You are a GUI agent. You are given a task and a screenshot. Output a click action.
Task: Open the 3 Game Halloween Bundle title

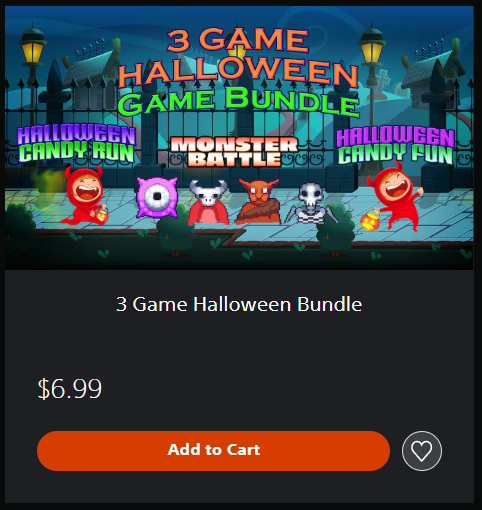[x=239, y=304]
